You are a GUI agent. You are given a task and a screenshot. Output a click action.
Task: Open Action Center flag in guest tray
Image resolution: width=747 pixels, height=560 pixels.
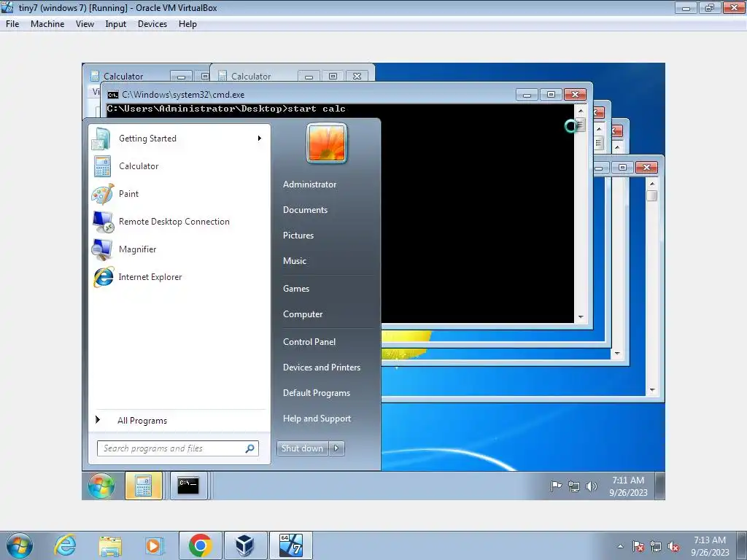556,486
